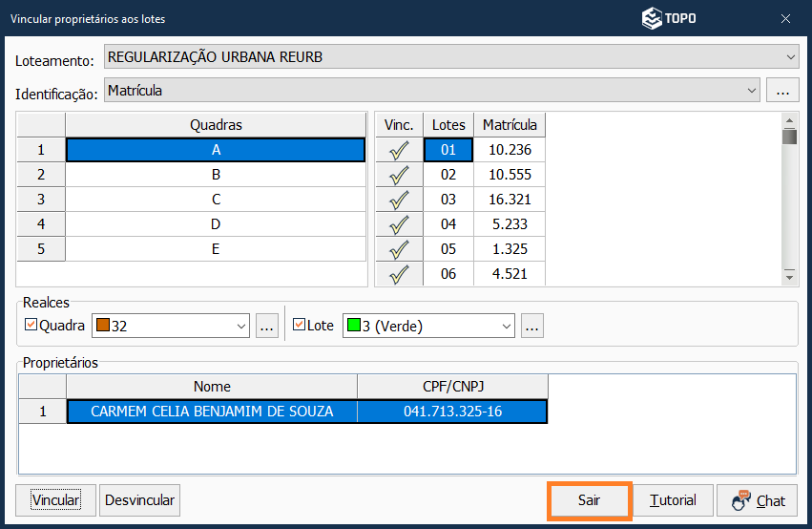Image resolution: width=812 pixels, height=529 pixels.
Task: Click the checkmark icon for lote 05
Action: [x=399, y=249]
